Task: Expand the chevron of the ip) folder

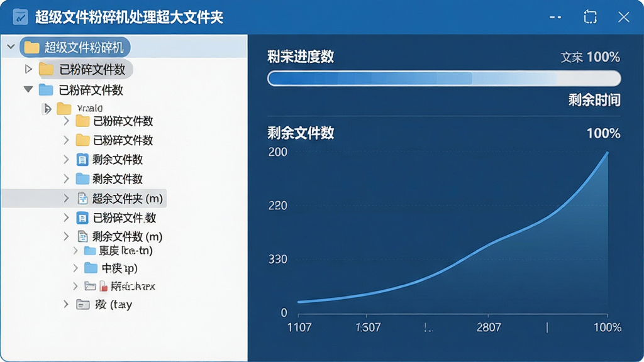Action: 75,268
